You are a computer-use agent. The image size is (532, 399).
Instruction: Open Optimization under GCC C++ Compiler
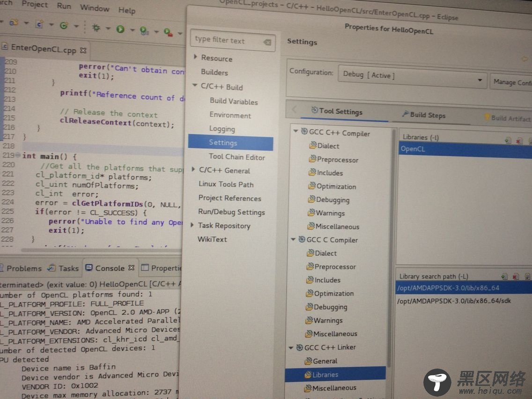[x=332, y=186]
